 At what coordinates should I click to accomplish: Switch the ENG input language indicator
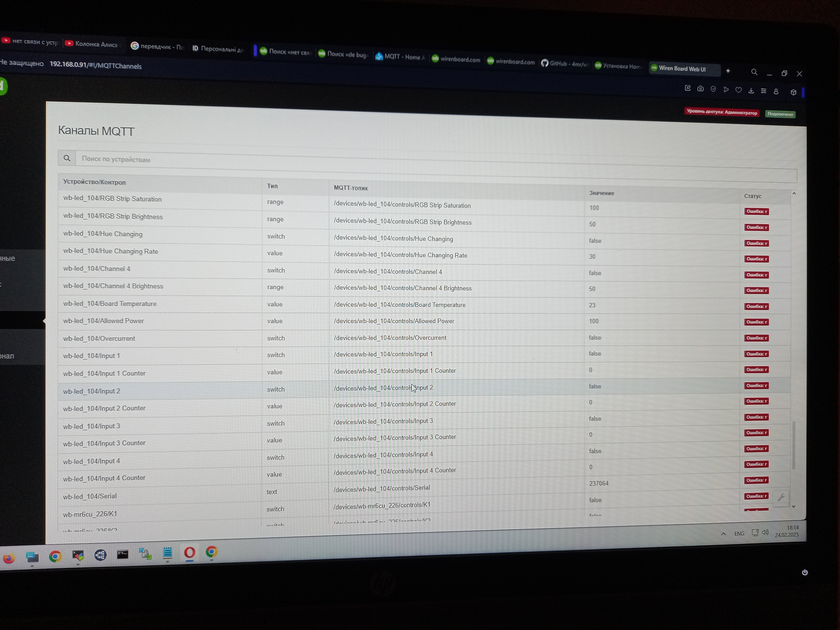pyautogui.click(x=739, y=534)
